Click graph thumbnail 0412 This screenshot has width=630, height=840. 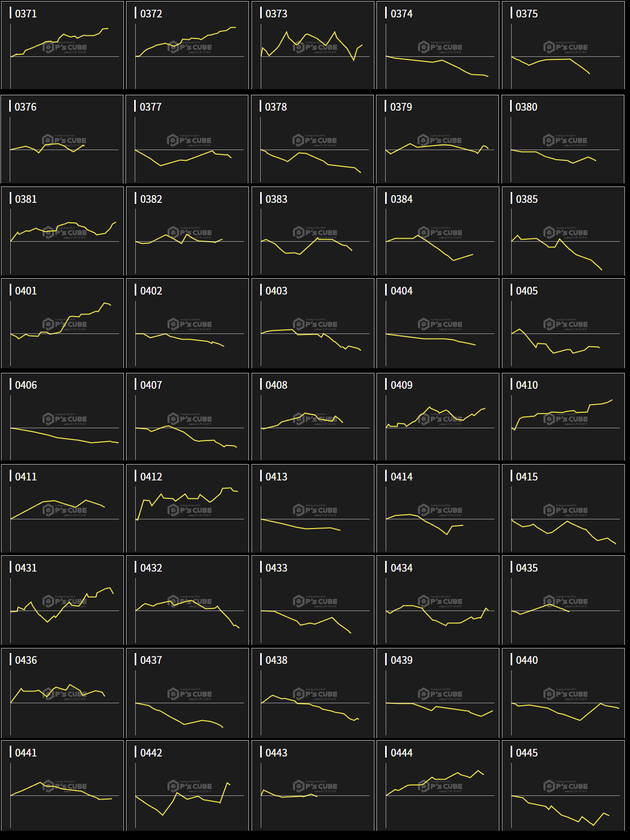[187, 508]
